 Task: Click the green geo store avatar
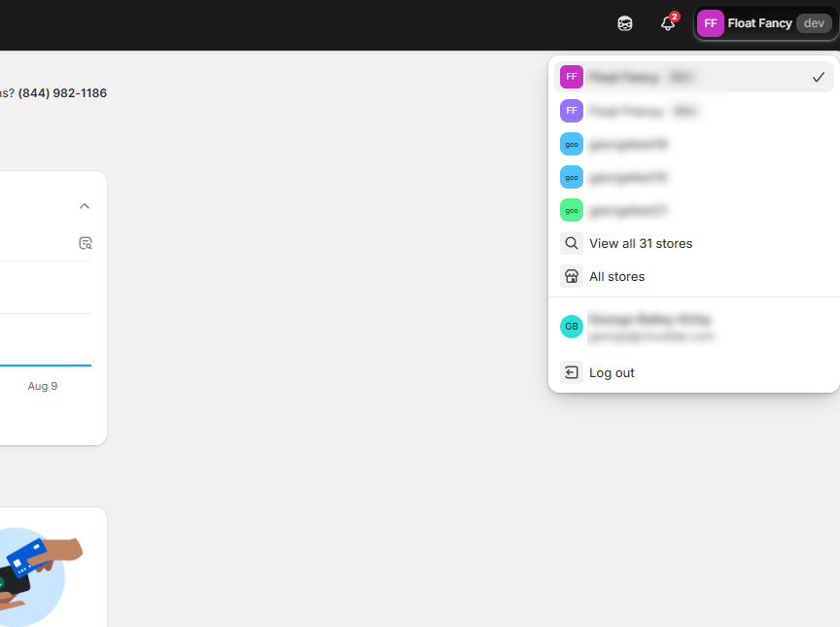(572, 210)
